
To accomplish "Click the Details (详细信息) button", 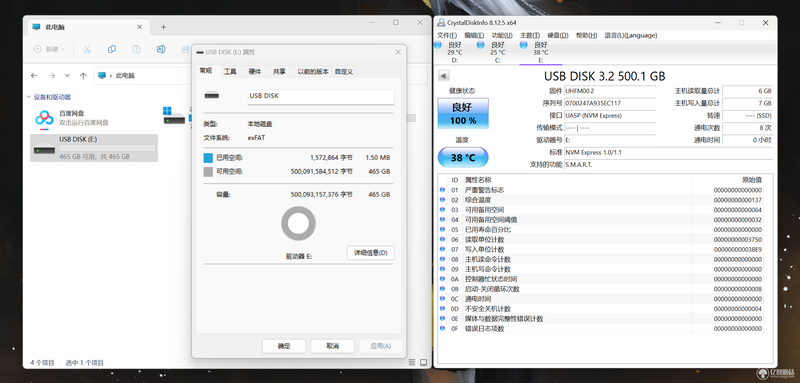I will click(370, 253).
